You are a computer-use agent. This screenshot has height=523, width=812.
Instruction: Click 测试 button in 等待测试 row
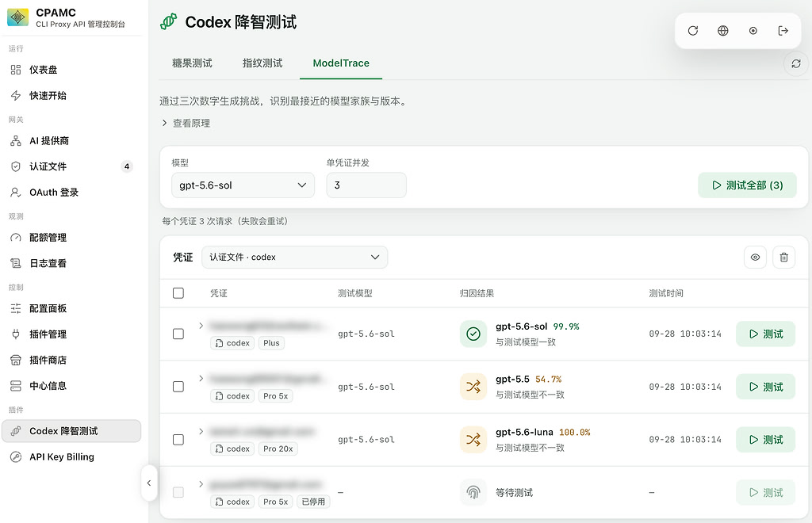765,492
